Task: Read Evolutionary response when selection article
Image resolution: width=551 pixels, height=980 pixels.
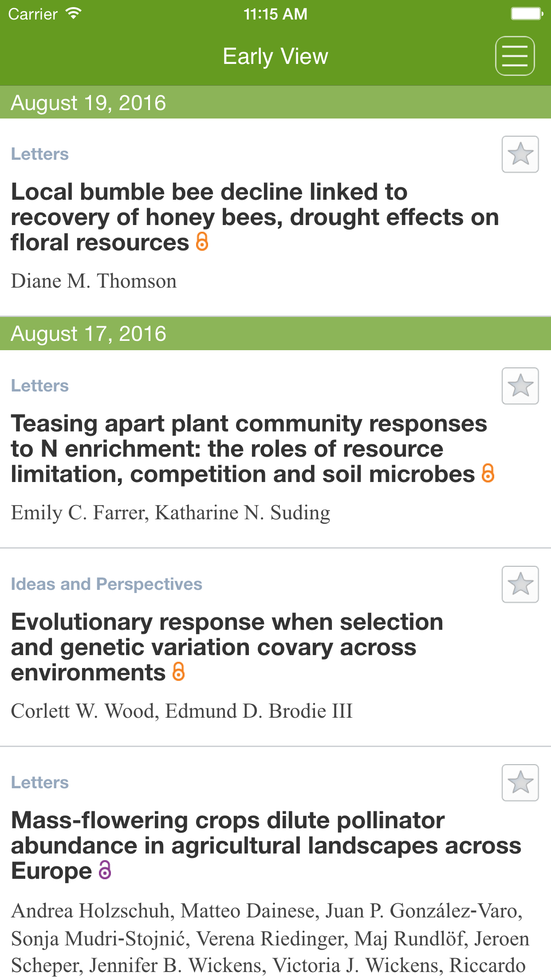Action: tap(227, 647)
